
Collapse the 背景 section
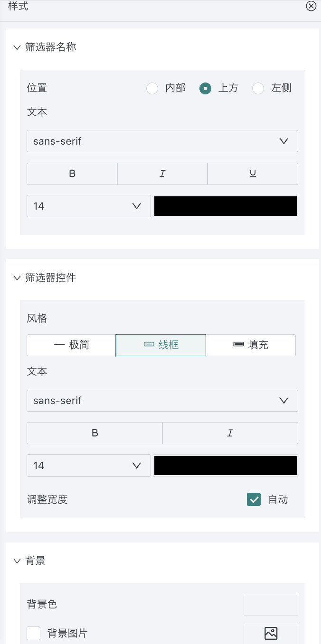click(17, 561)
